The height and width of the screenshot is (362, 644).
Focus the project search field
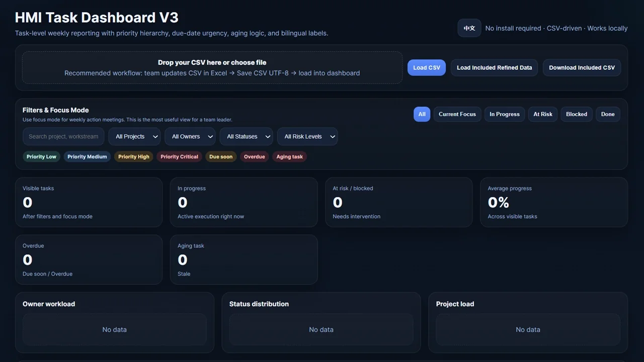click(x=63, y=136)
